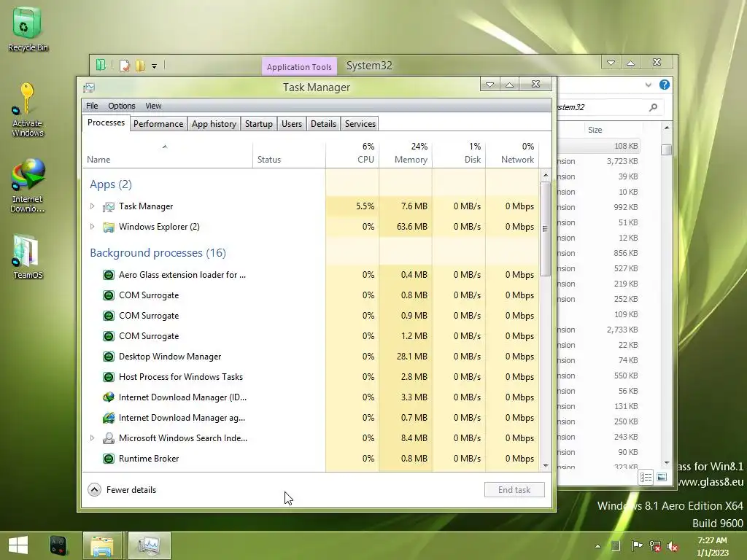Click the network status tray icon

pos(655,546)
